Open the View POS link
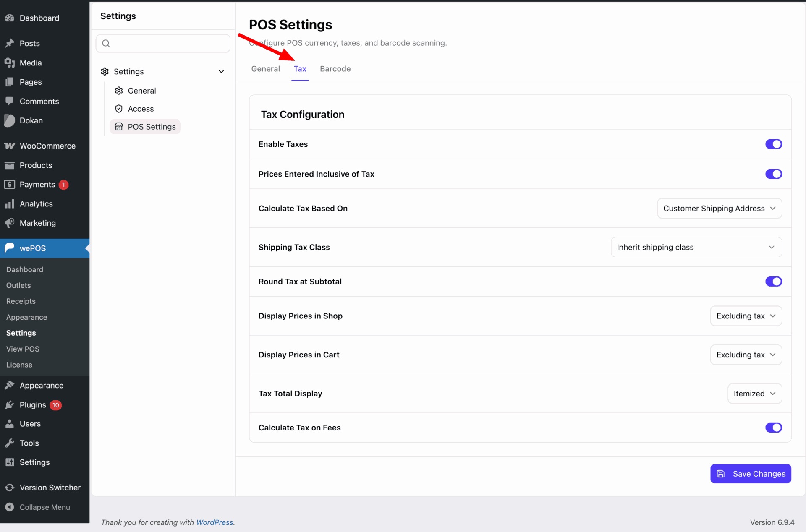Image resolution: width=806 pixels, height=532 pixels. (x=23, y=349)
